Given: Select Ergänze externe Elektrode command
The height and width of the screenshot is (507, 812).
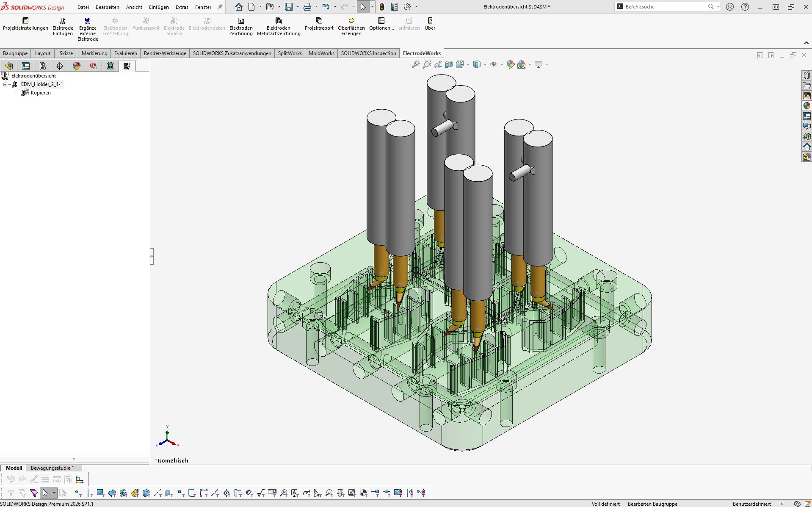Looking at the screenshot, I should click(88, 29).
